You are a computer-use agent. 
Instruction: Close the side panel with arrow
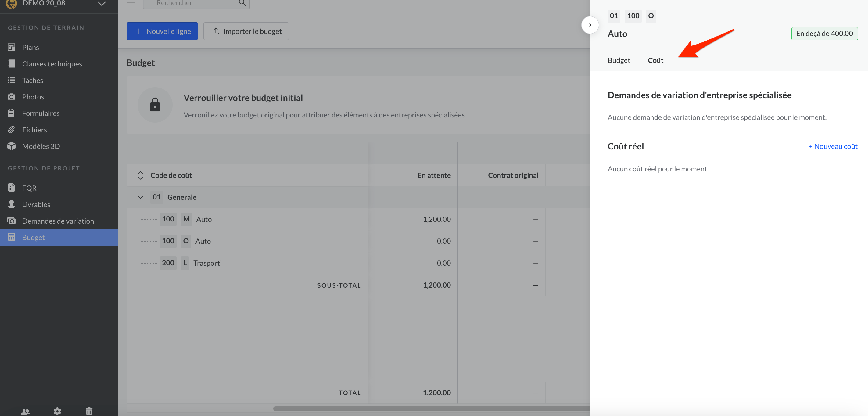[x=590, y=25]
